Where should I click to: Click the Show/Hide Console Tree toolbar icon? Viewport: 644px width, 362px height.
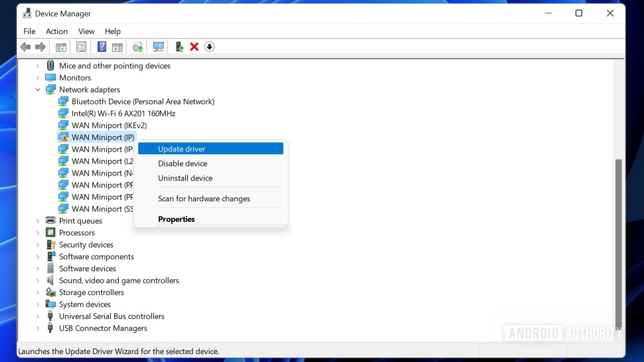pyautogui.click(x=60, y=46)
